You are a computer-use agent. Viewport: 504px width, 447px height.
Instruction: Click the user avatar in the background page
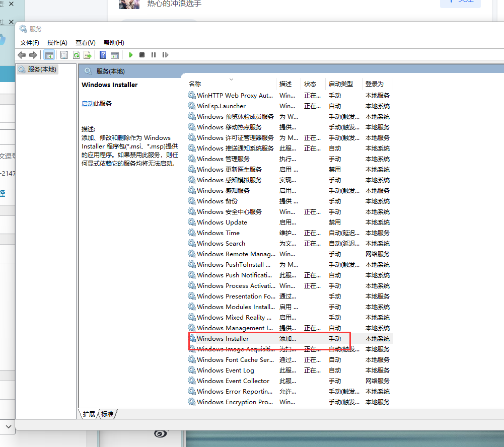(129, 4)
